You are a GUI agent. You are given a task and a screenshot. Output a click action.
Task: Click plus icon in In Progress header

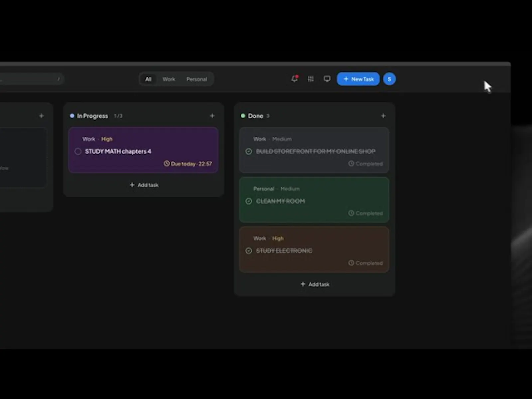tap(212, 116)
